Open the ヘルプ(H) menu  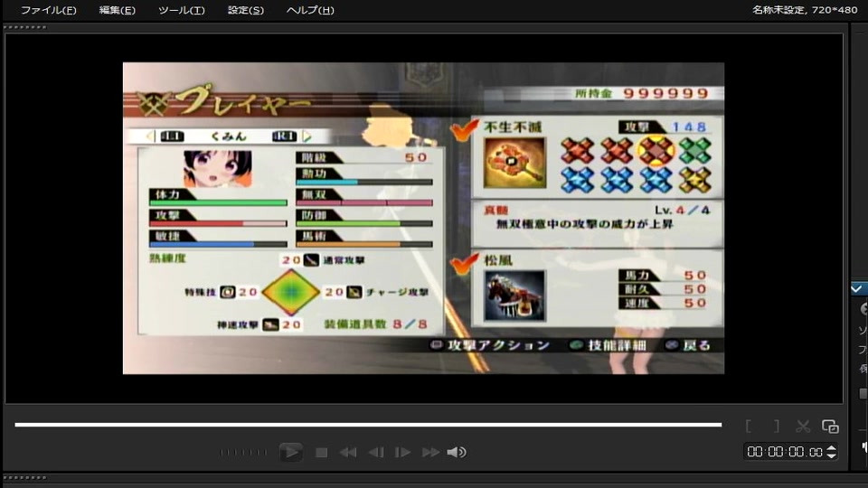pyautogui.click(x=310, y=10)
